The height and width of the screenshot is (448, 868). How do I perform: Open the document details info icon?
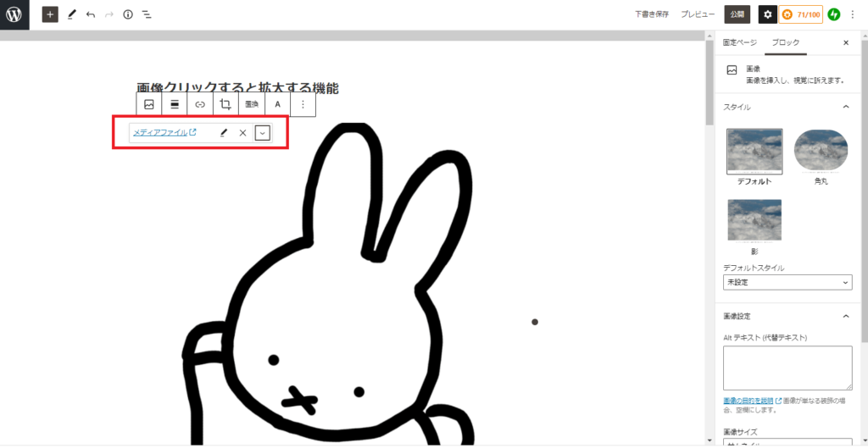pyautogui.click(x=128, y=14)
